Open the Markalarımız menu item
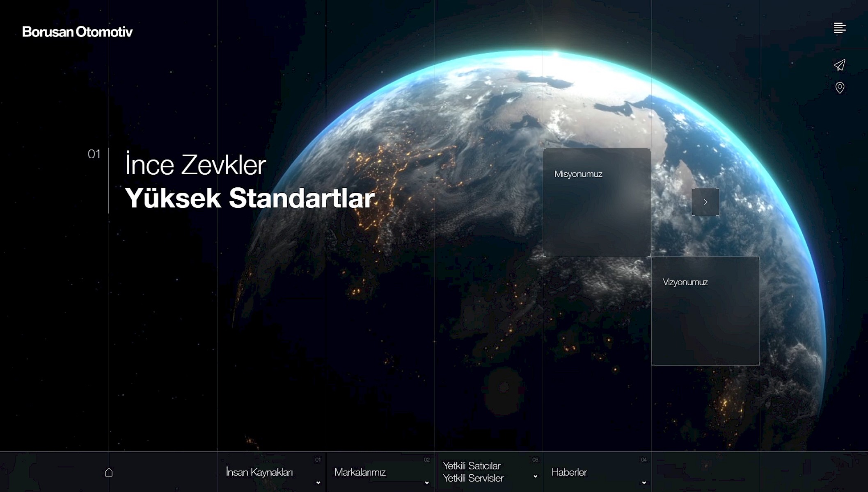 360,472
